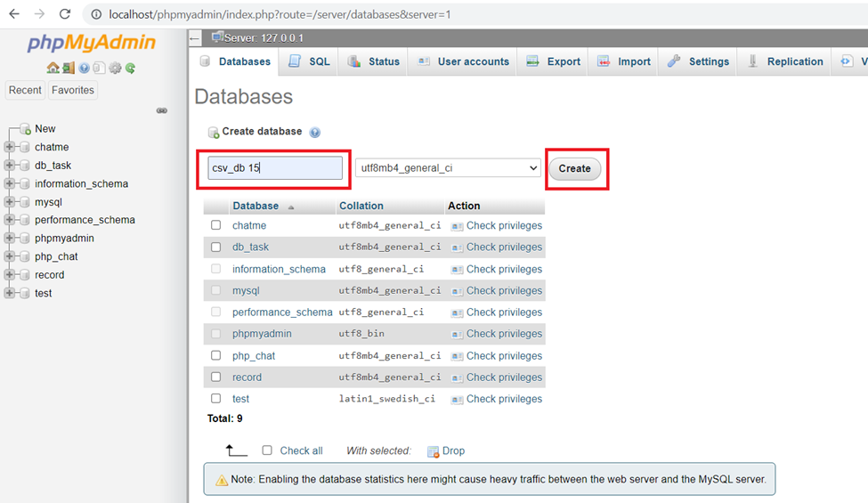Click sort arrow on Database column

tap(291, 207)
